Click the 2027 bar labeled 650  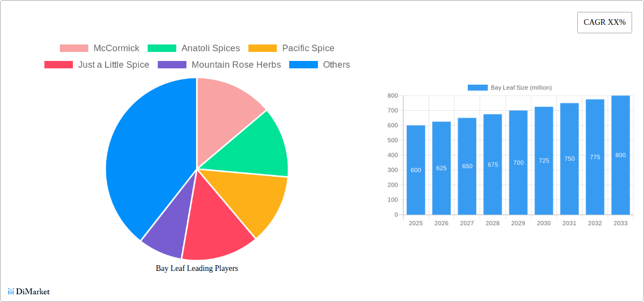[467, 167]
